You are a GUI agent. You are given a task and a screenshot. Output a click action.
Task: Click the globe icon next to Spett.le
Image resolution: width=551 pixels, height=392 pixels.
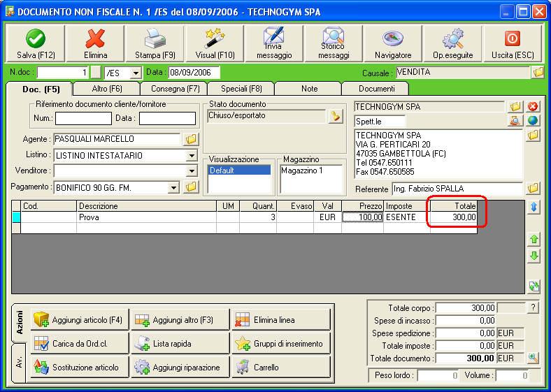click(x=533, y=120)
